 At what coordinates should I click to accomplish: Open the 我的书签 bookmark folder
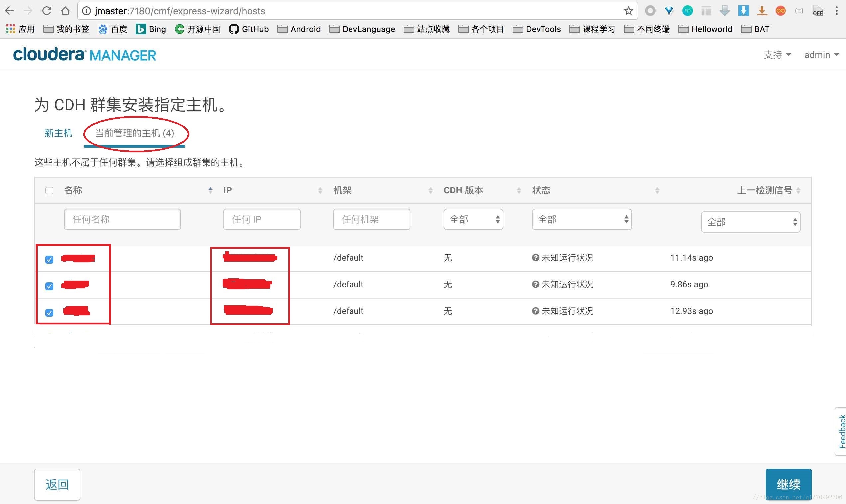coord(67,29)
